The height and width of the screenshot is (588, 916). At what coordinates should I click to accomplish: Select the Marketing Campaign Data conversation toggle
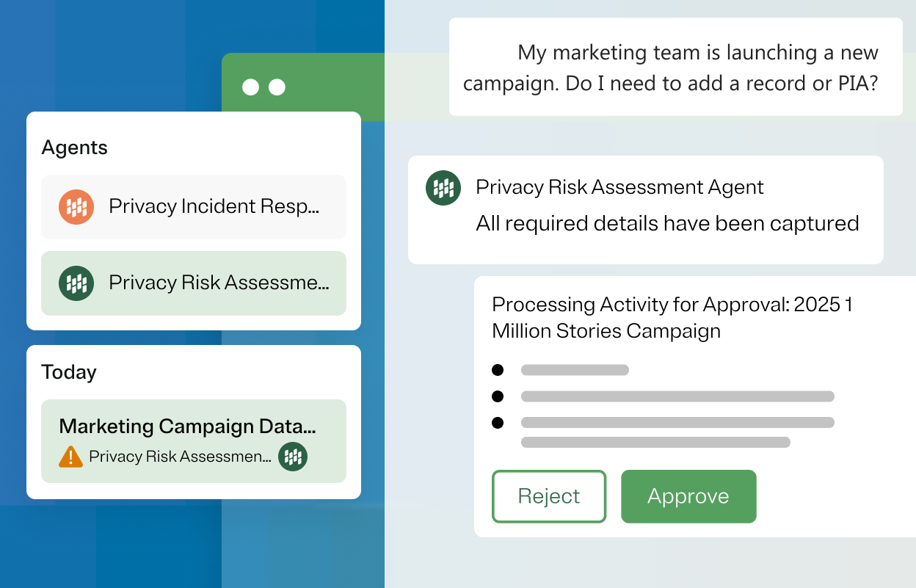193,440
